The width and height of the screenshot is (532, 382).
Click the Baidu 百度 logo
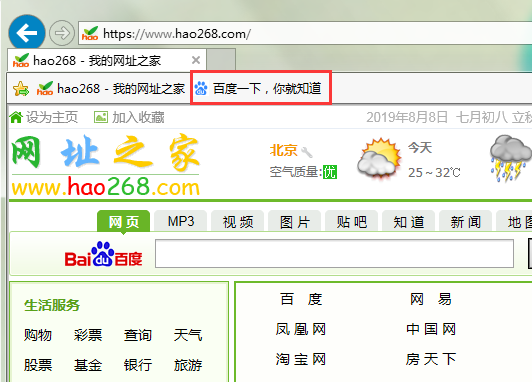(x=103, y=254)
